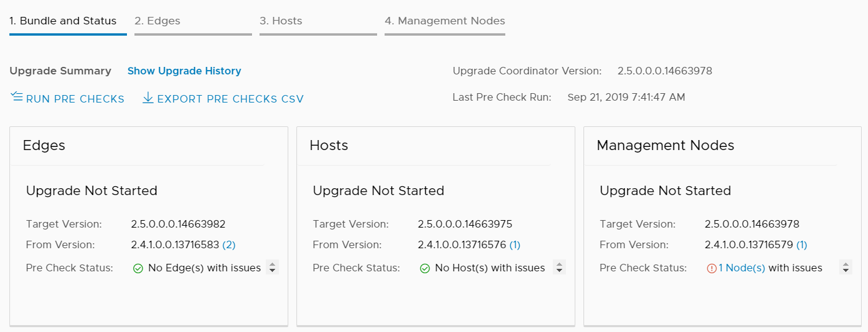868x332 pixels.
Task: Click the Run Pre Checks list icon
Action: pyautogui.click(x=16, y=98)
